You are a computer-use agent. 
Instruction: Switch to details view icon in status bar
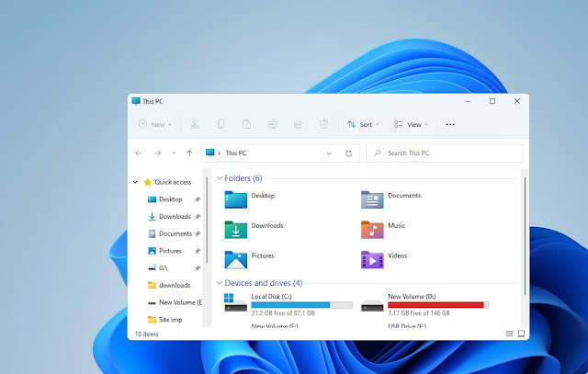coord(509,334)
